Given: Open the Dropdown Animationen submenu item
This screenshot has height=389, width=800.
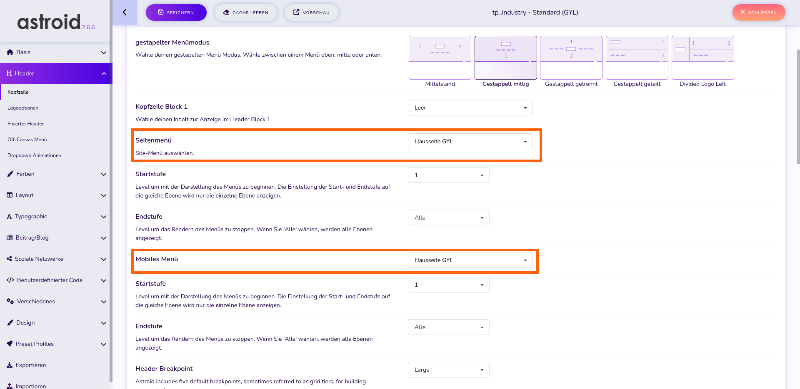Looking at the screenshot, I should 34,155.
